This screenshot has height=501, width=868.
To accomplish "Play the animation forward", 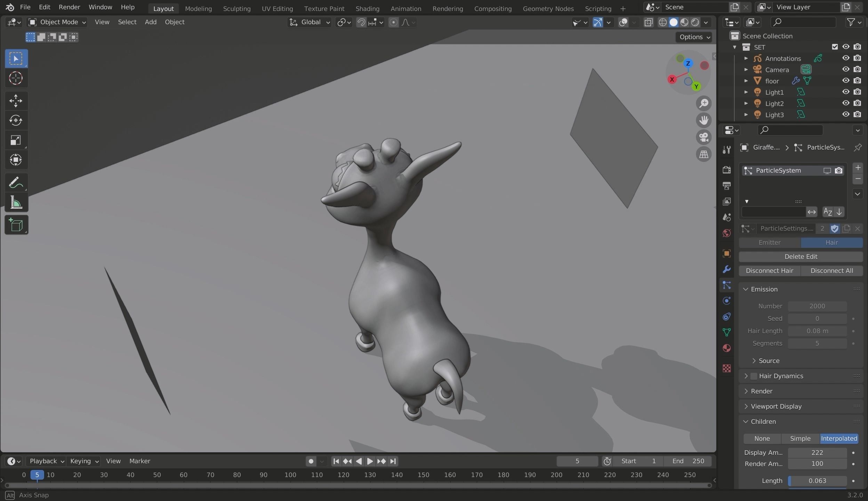I will tap(370, 461).
